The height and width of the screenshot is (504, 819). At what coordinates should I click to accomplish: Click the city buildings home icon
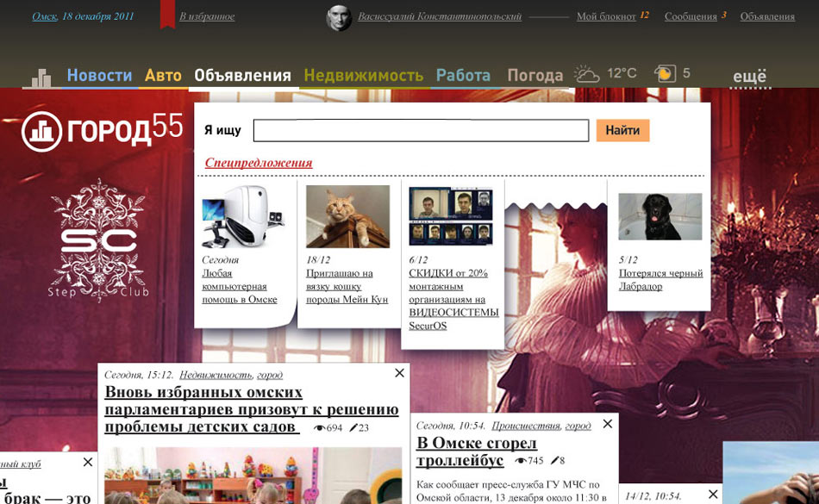coord(37,78)
